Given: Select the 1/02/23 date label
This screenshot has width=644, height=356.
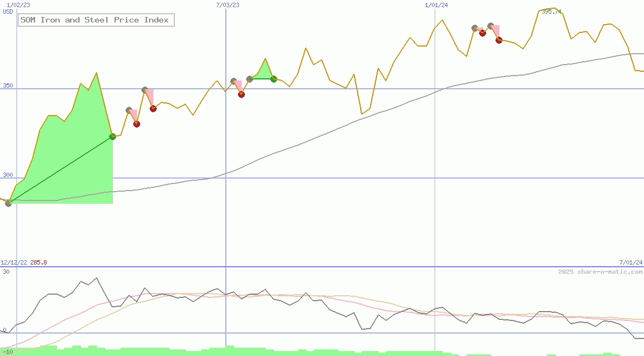Looking at the screenshot, I should 18,5.
